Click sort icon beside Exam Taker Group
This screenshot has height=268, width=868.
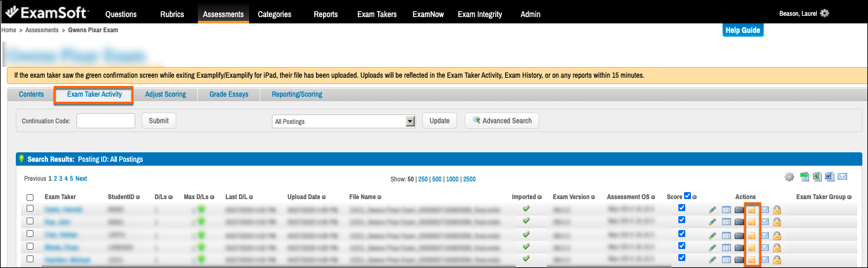pyautogui.click(x=849, y=198)
